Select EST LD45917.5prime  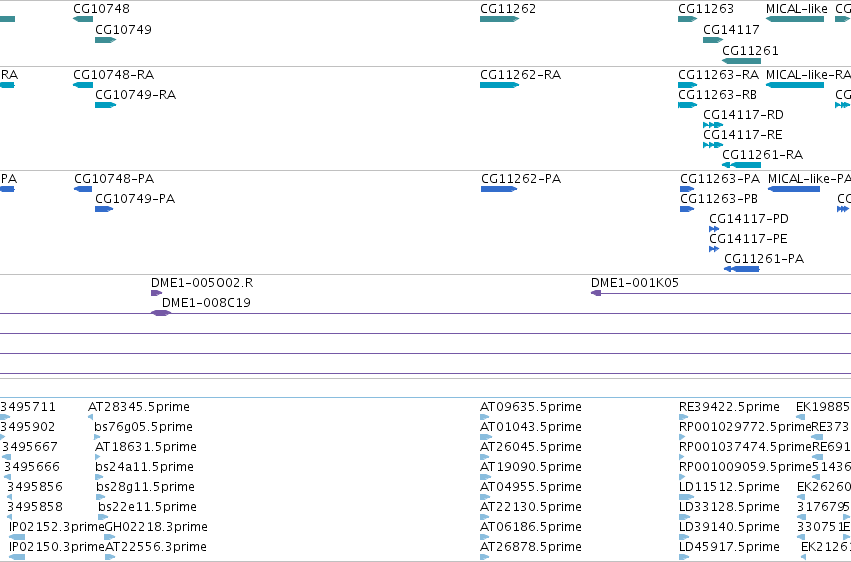pos(729,547)
